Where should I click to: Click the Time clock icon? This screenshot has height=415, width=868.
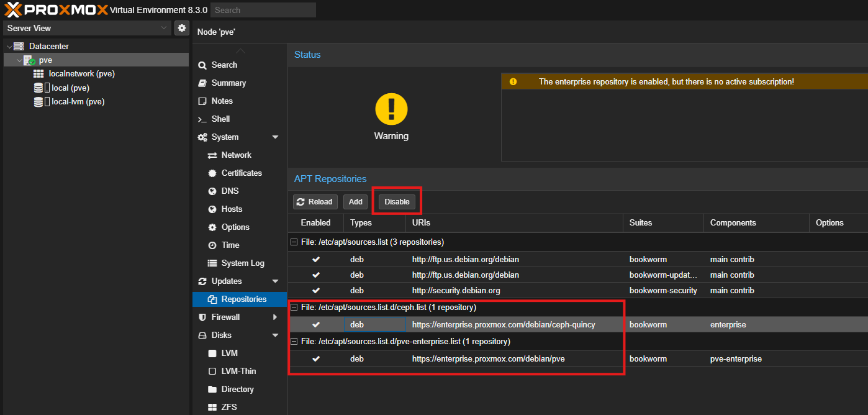click(212, 245)
